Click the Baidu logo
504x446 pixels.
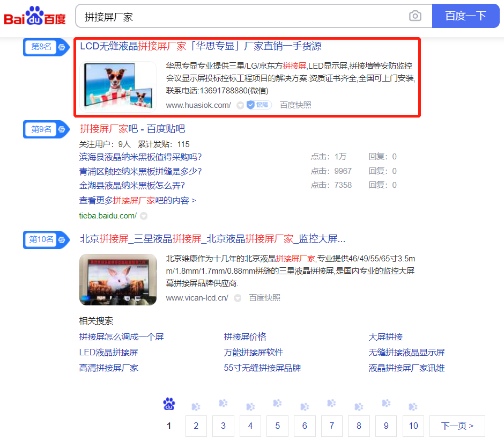pos(35,16)
